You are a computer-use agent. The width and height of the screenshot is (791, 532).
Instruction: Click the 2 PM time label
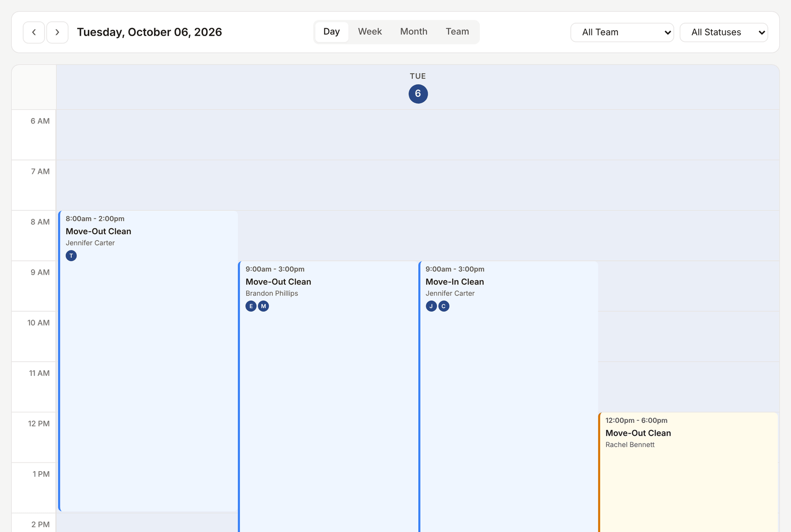coord(41,524)
